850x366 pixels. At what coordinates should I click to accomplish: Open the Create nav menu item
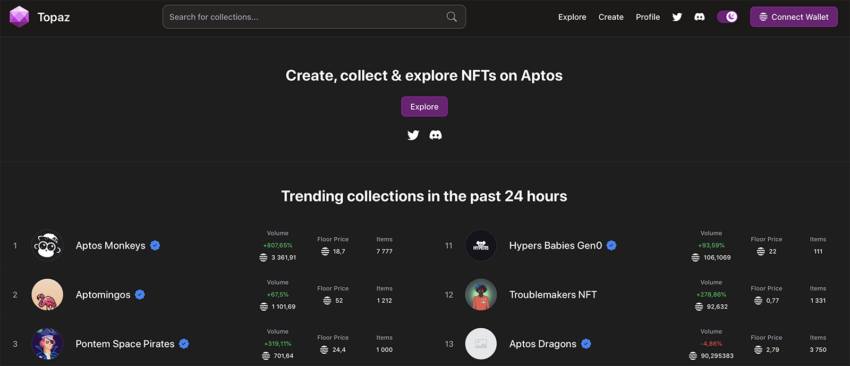click(x=611, y=17)
